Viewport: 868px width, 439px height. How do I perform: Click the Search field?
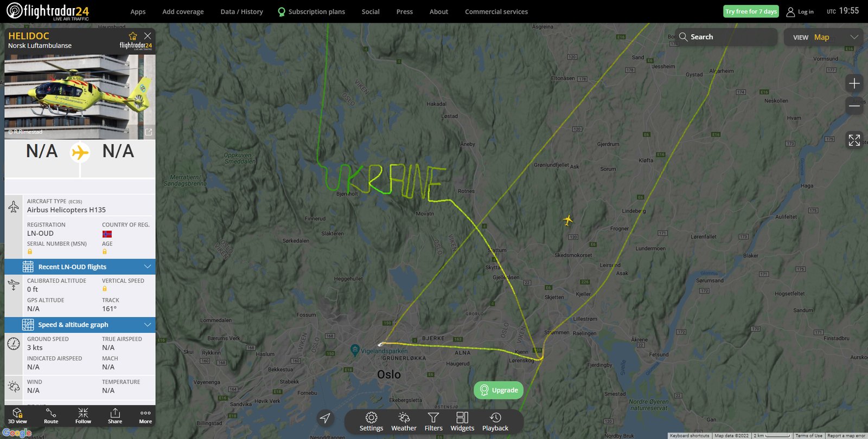[726, 37]
